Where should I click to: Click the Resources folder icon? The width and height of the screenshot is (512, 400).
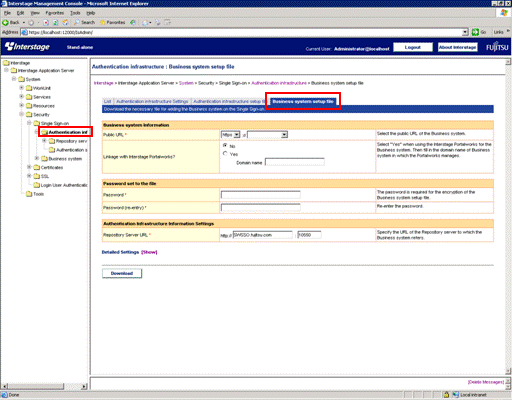tap(29, 106)
